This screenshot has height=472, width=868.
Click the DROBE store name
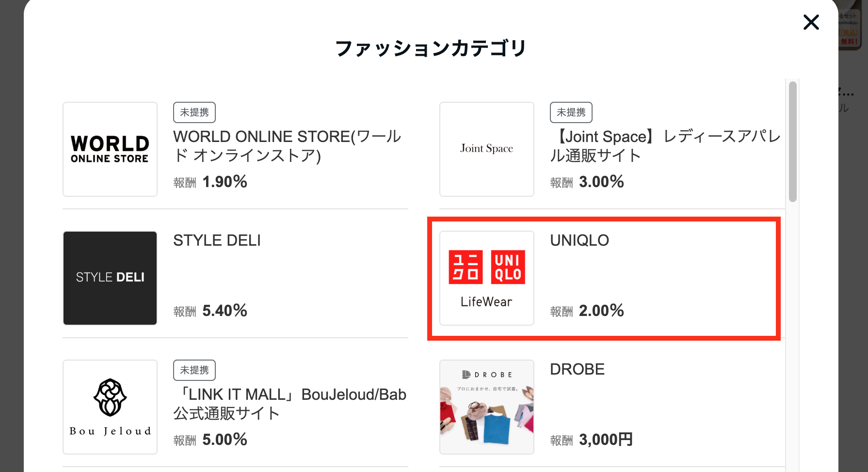click(x=577, y=369)
